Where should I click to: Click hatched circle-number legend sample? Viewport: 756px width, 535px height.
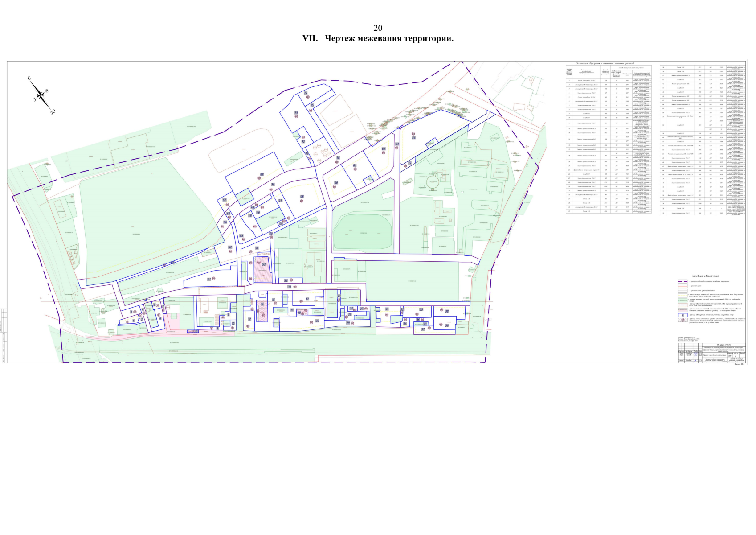pos(683,320)
